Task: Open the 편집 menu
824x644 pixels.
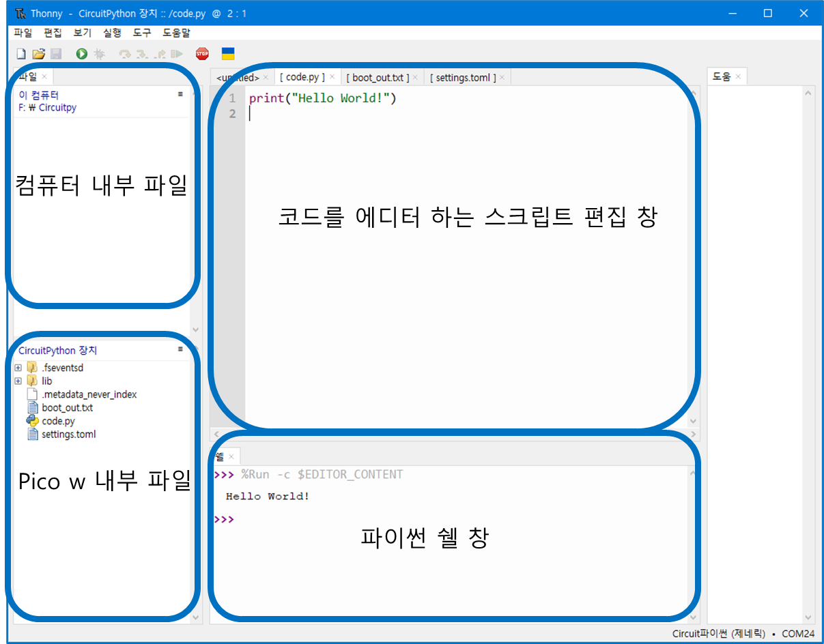Action: point(53,32)
